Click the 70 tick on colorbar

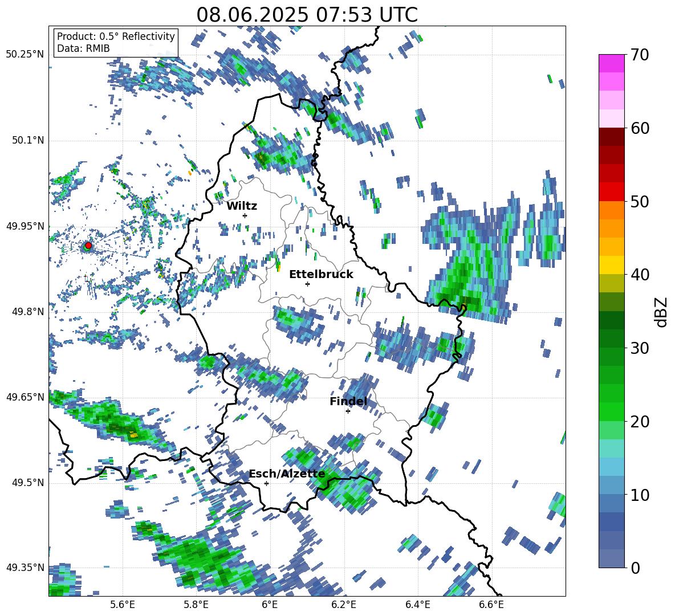pos(640,55)
